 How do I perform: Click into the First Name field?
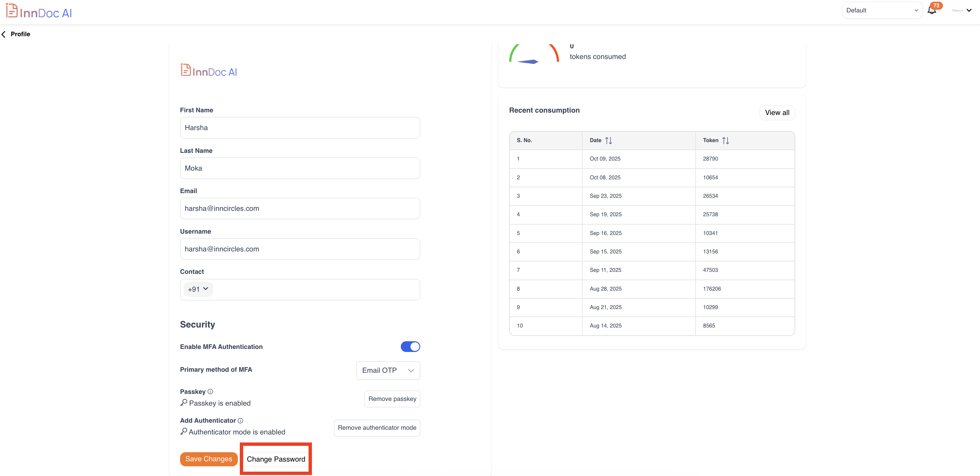(300, 128)
